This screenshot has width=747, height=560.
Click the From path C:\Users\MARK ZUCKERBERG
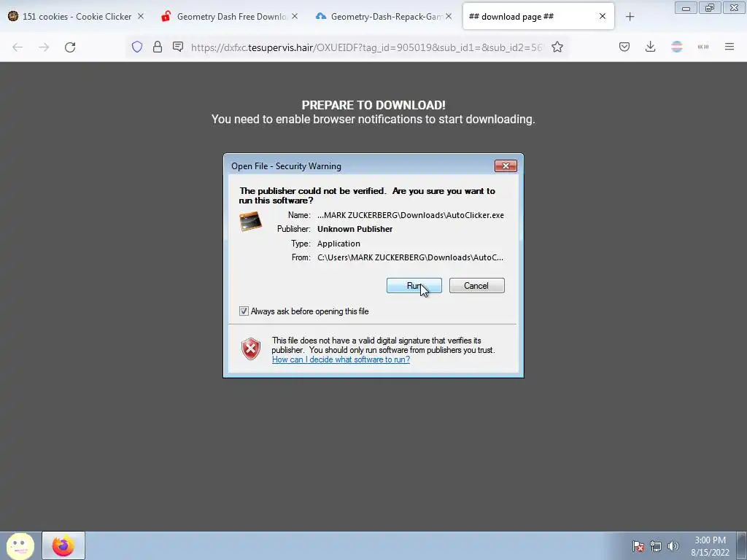pos(410,257)
